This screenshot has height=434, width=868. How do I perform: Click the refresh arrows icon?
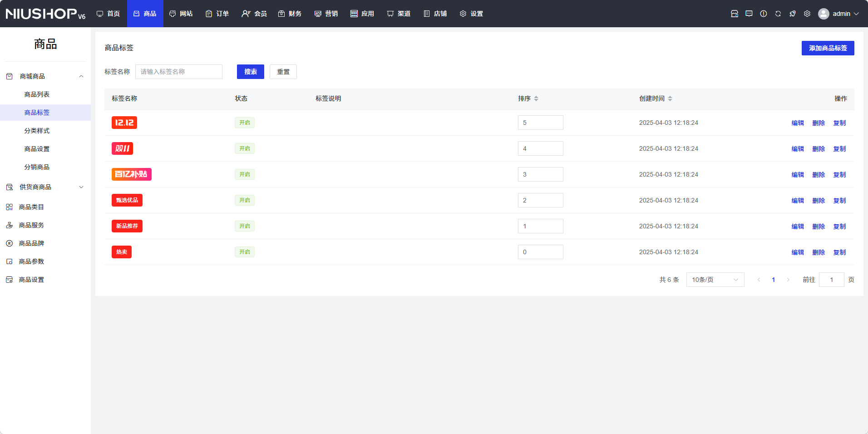coord(778,14)
